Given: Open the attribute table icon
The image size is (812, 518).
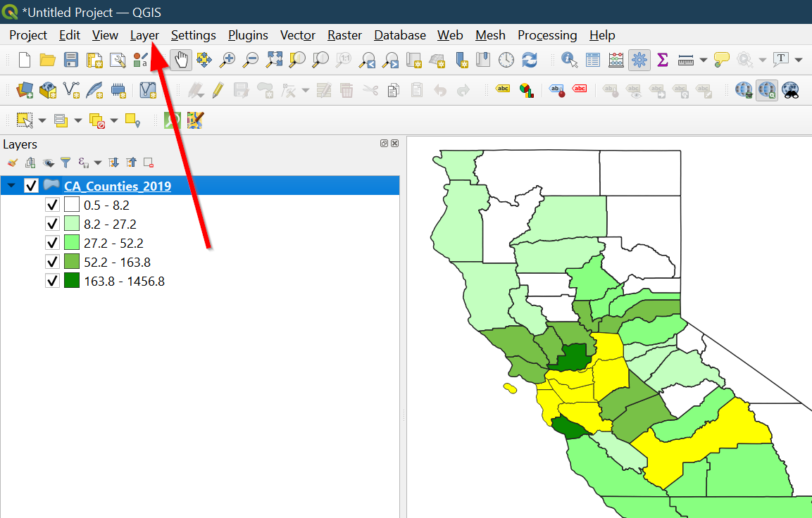Looking at the screenshot, I should [x=593, y=60].
